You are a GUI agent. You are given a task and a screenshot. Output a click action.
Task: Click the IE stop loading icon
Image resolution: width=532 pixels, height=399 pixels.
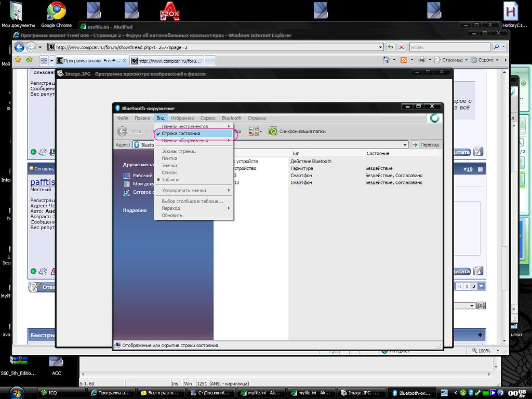(402, 47)
